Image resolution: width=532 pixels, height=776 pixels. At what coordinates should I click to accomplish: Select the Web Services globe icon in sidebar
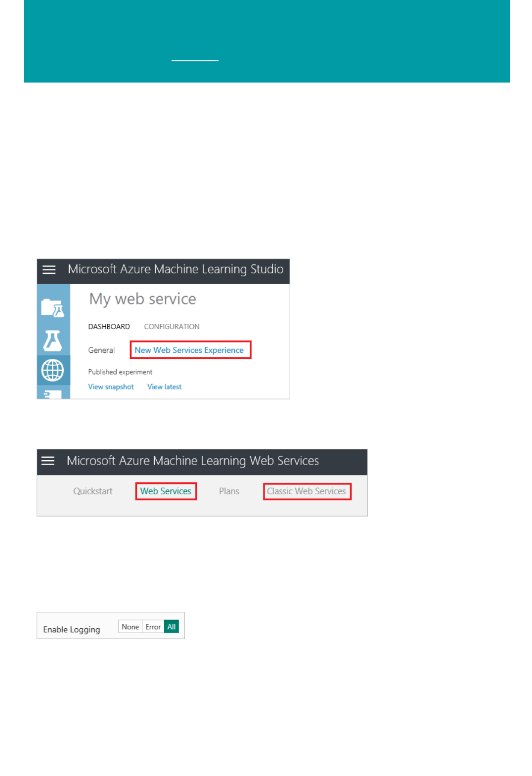(x=53, y=370)
